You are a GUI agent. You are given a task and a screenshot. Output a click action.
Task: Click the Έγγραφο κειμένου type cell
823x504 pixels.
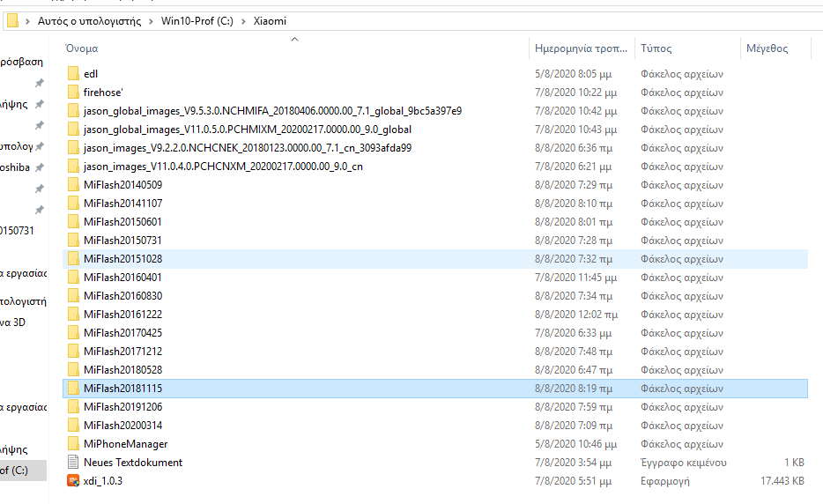pos(684,463)
